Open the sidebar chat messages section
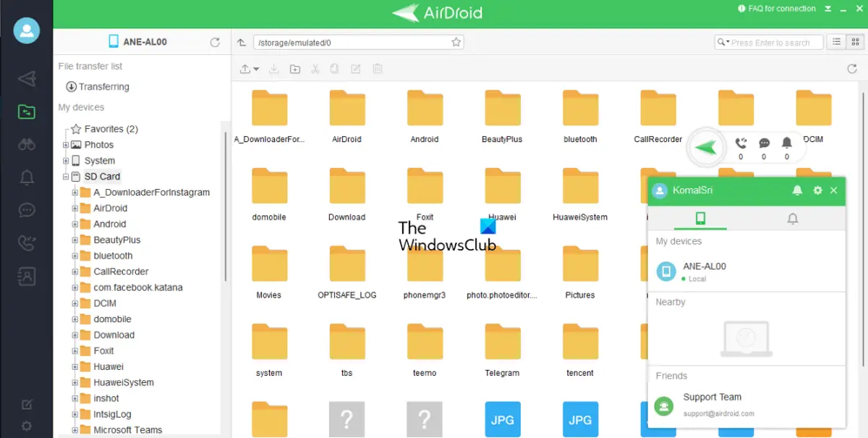The height and width of the screenshot is (438, 868). coord(27,210)
